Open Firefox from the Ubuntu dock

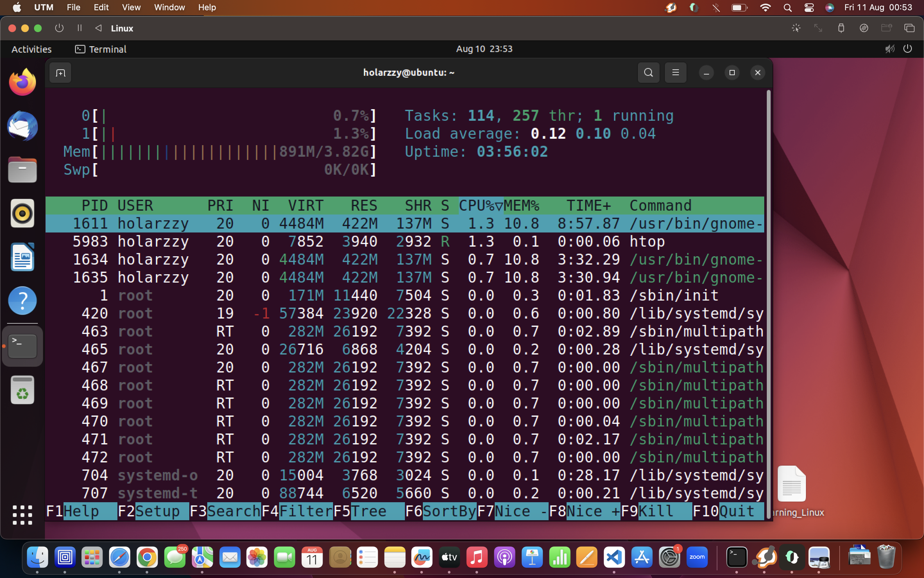pos(22,82)
